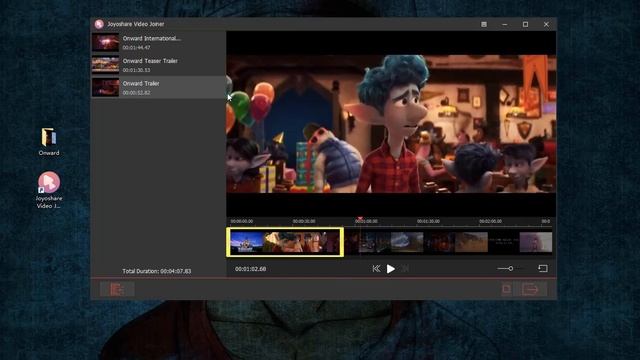640x360 pixels.
Task: Click the Onward Trailer thumbnail
Action: (105, 87)
